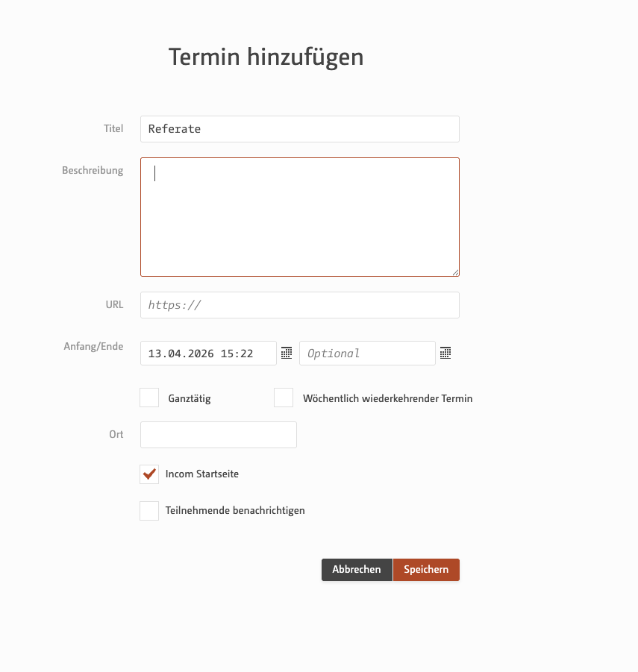
Task: Open the start date calendar picker icon
Action: [287, 353]
